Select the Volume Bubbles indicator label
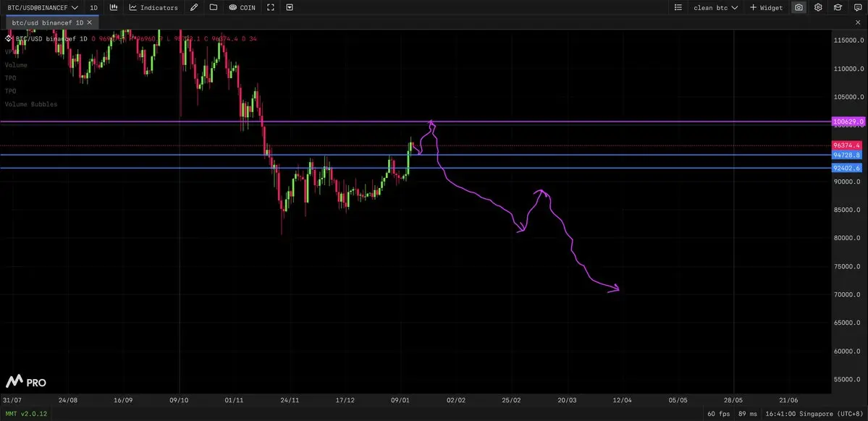Image resolution: width=868 pixels, height=421 pixels. click(x=31, y=104)
